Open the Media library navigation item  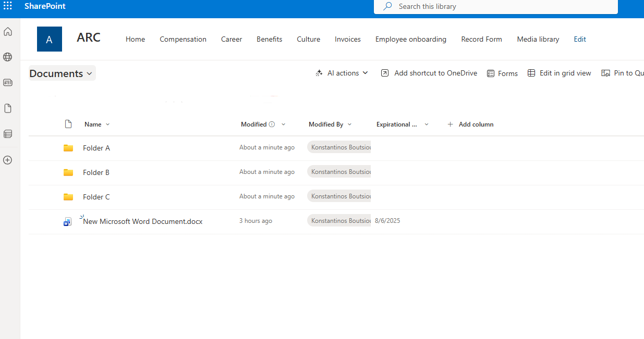pyautogui.click(x=538, y=39)
